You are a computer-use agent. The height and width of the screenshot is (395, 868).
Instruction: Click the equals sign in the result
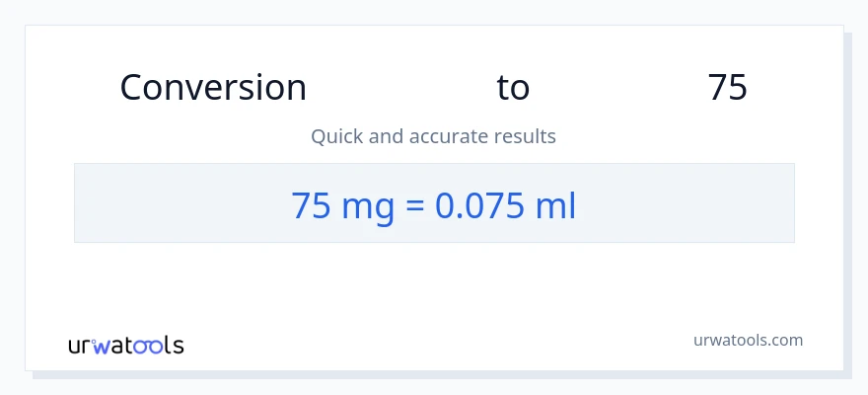(x=413, y=204)
